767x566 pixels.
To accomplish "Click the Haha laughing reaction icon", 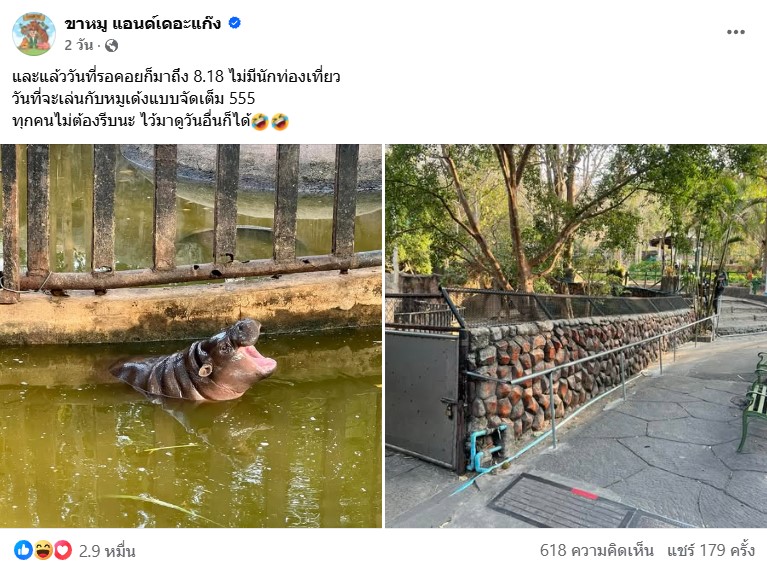I will (44, 550).
